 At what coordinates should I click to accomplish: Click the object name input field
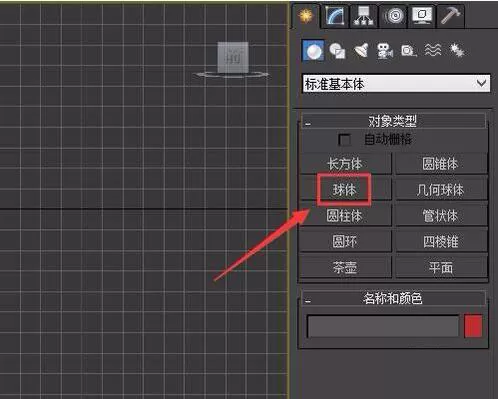coord(383,326)
